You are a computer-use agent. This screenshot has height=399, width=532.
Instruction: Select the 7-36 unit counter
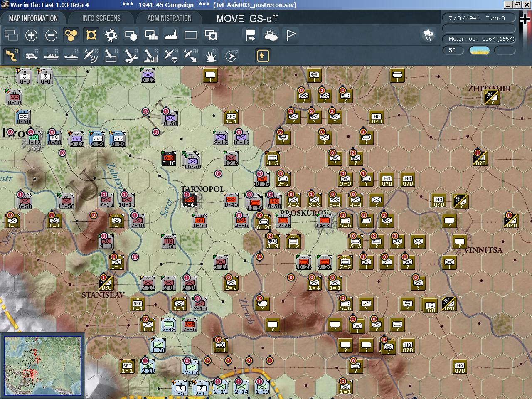(190, 325)
